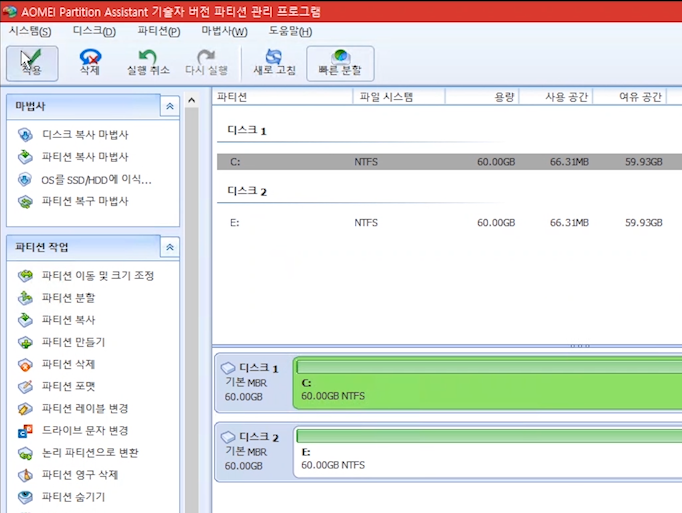Launch 파티션 복구 마법사

click(73, 201)
